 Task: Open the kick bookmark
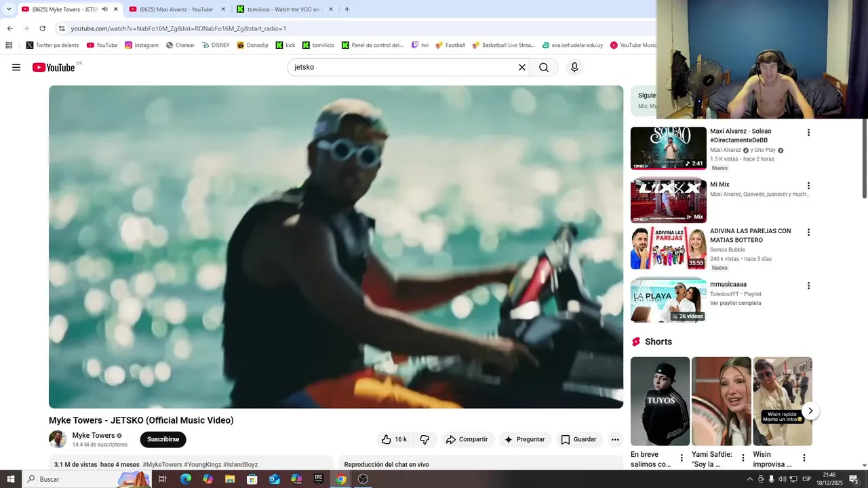click(285, 45)
